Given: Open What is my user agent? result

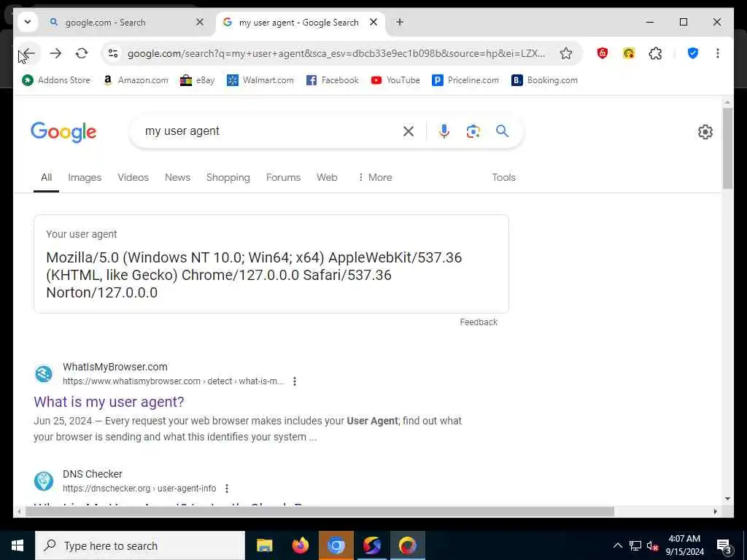Looking at the screenshot, I should click(109, 402).
